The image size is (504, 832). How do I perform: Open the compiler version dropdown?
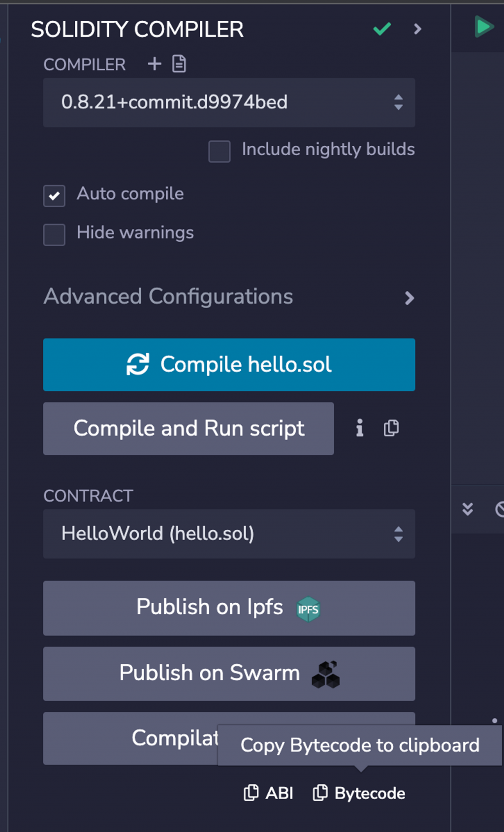pyautogui.click(x=229, y=102)
